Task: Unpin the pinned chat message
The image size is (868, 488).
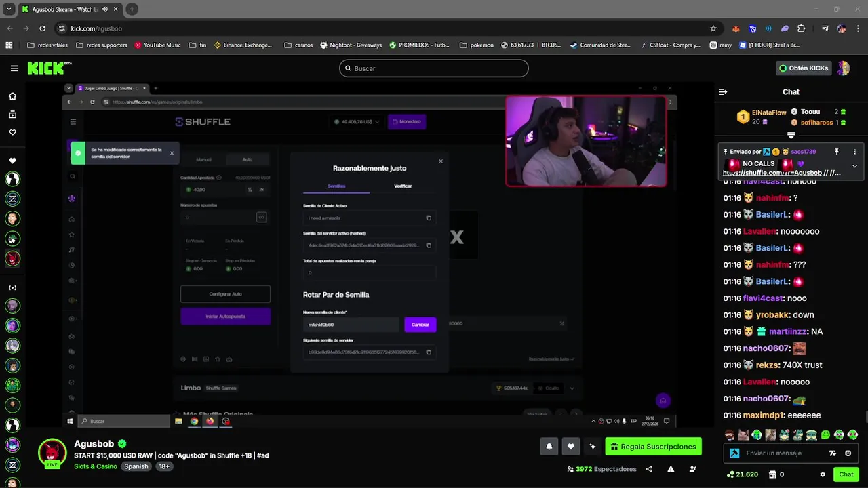Action: coord(837,152)
